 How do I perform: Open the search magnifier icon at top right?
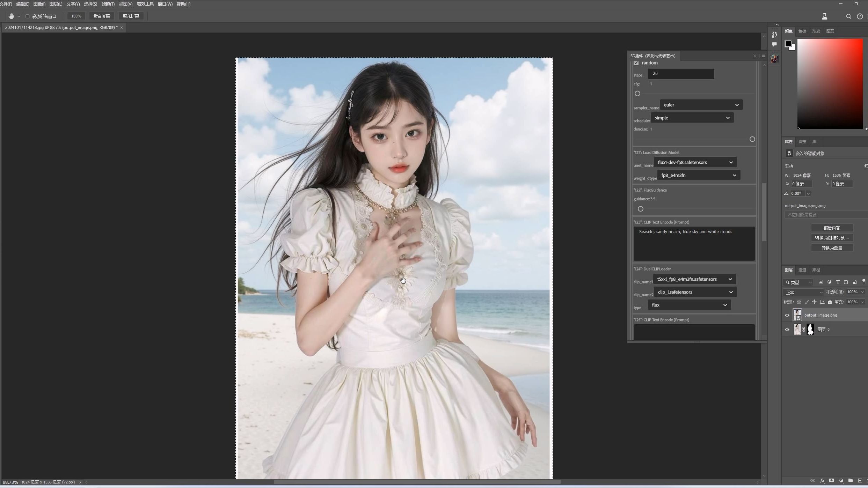click(x=848, y=16)
